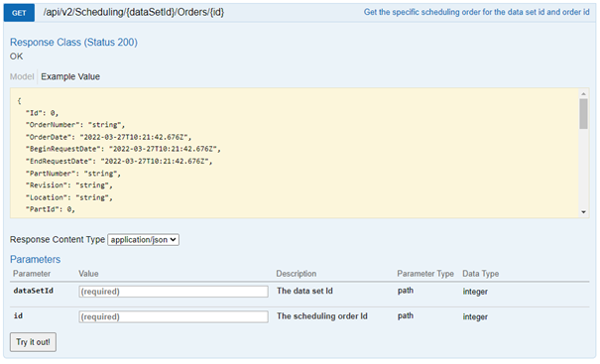Image resolution: width=600 pixels, height=364 pixels.
Task: Click the 'Try it out!' button
Action: [x=33, y=342]
